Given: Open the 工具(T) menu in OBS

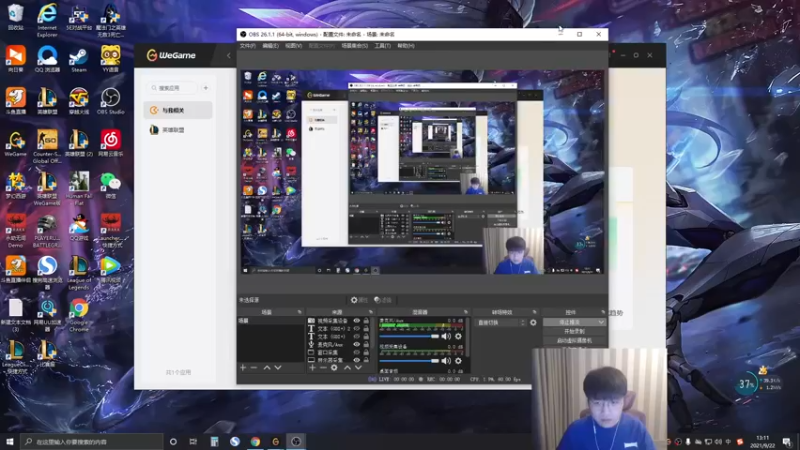Looking at the screenshot, I should point(383,46).
